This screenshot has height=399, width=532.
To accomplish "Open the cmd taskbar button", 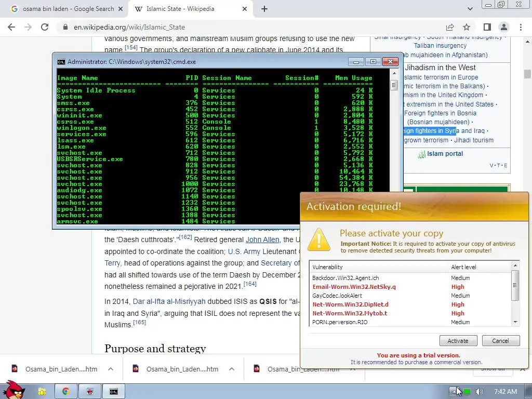I will (114, 392).
